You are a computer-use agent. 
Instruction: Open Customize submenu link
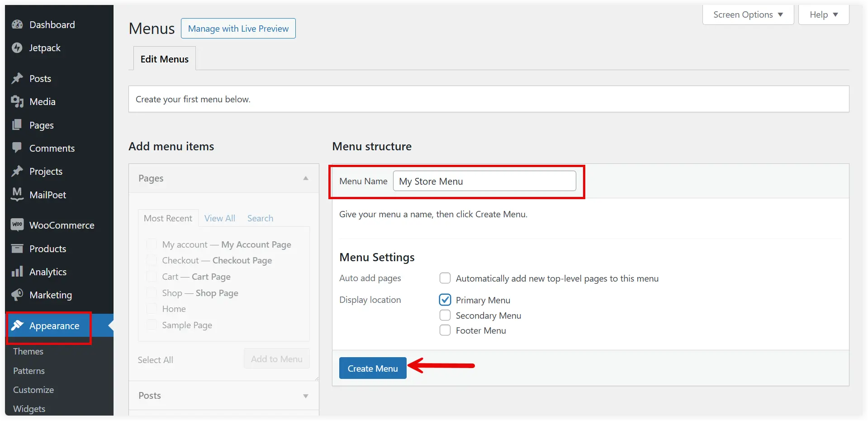point(33,390)
